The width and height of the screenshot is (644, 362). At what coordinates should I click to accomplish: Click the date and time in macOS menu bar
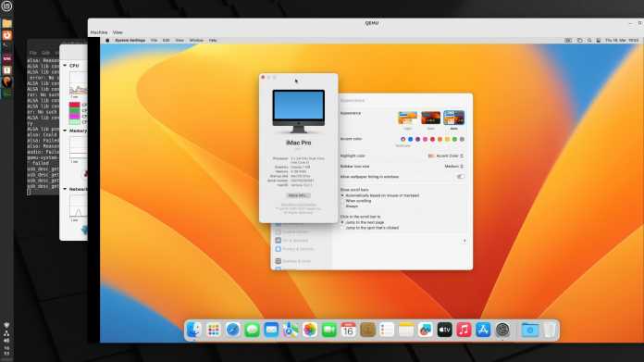622,40
